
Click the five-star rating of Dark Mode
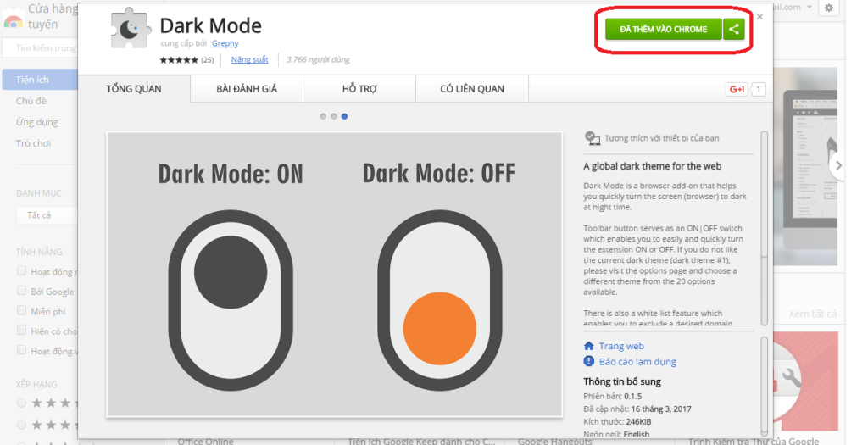pyautogui.click(x=178, y=60)
